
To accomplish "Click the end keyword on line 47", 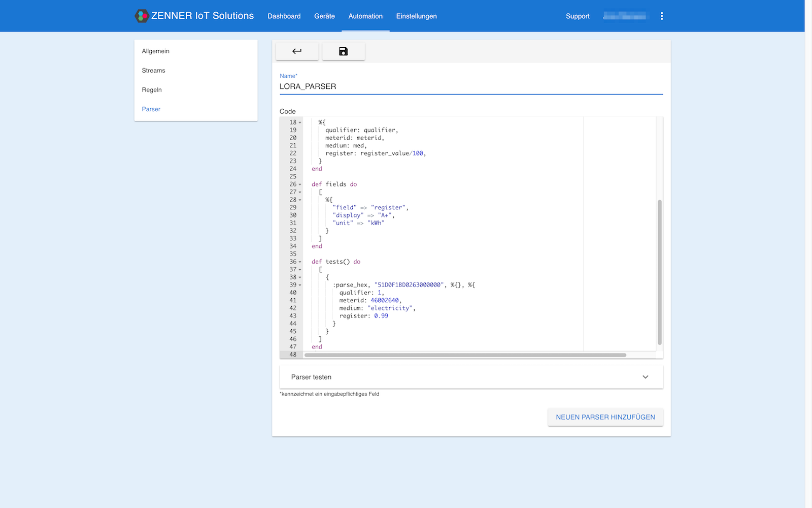I will click(x=317, y=347).
